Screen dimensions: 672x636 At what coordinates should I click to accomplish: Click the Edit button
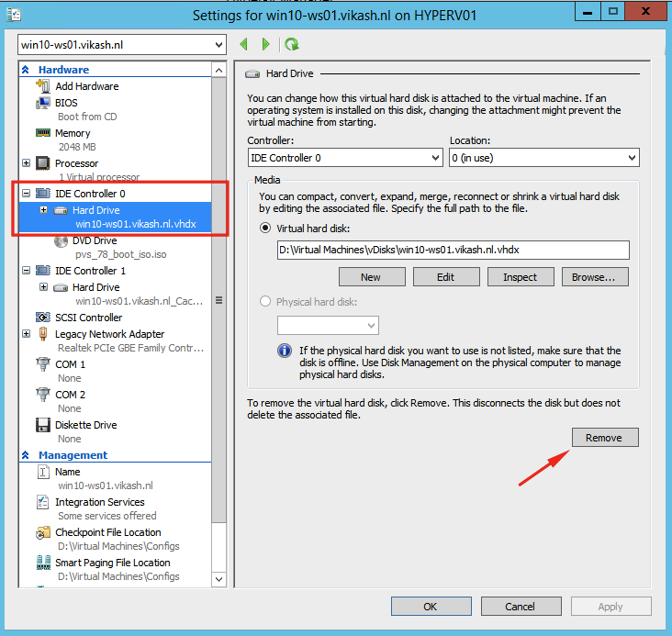[x=446, y=277]
